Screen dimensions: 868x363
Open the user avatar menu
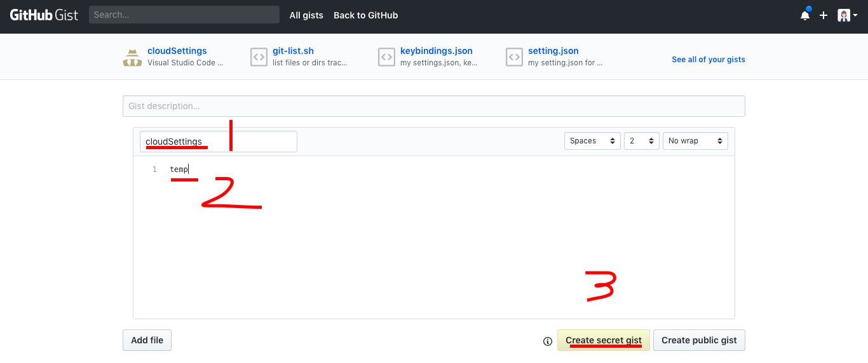[x=847, y=15]
